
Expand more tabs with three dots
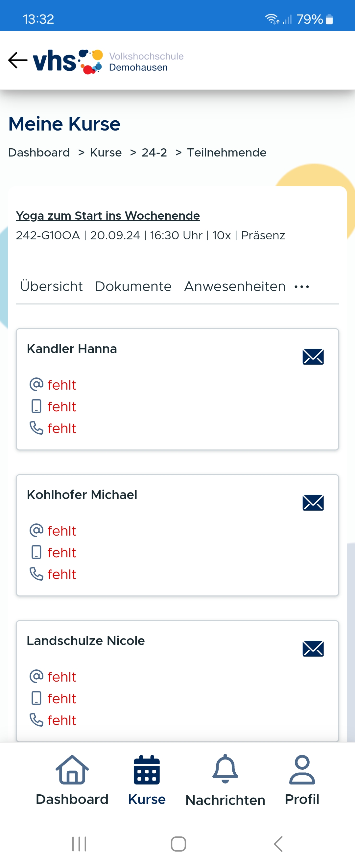coord(301,287)
